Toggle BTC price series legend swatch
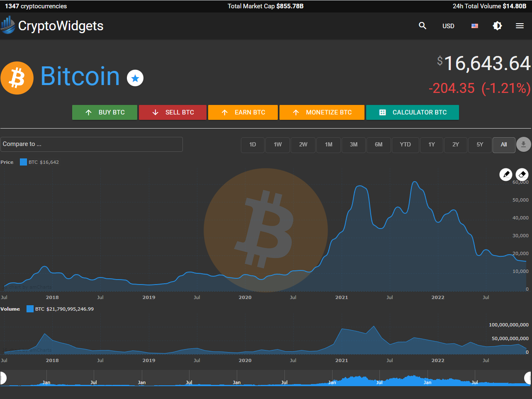 tap(24, 162)
